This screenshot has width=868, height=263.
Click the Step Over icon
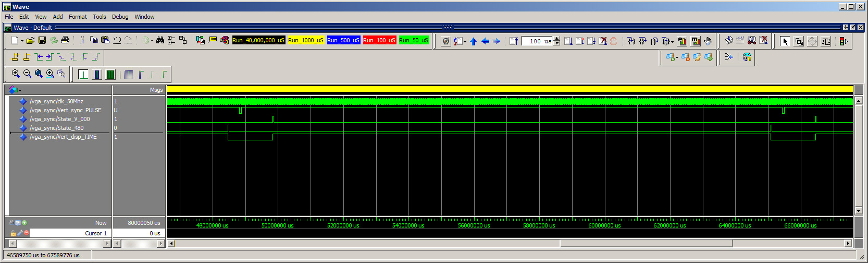(x=642, y=41)
